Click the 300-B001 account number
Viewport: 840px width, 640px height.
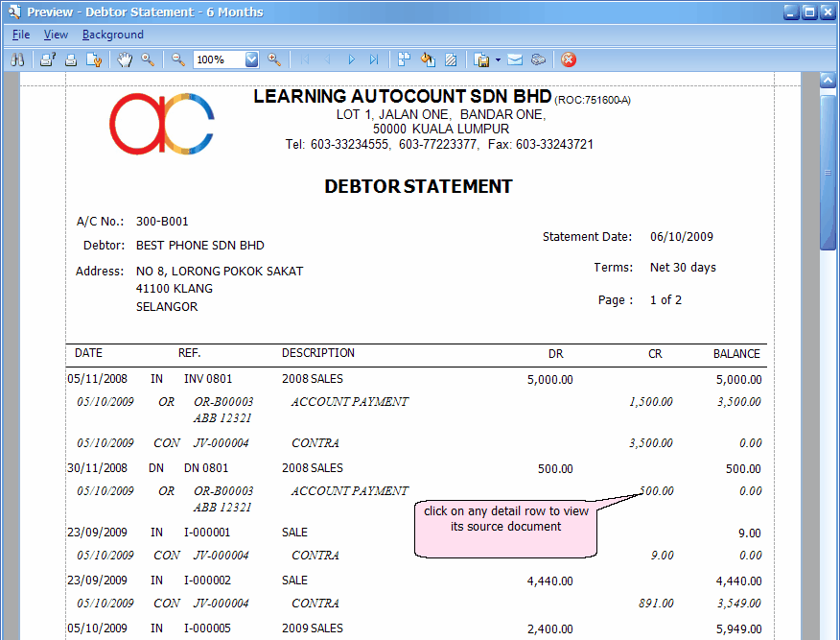tap(162, 222)
